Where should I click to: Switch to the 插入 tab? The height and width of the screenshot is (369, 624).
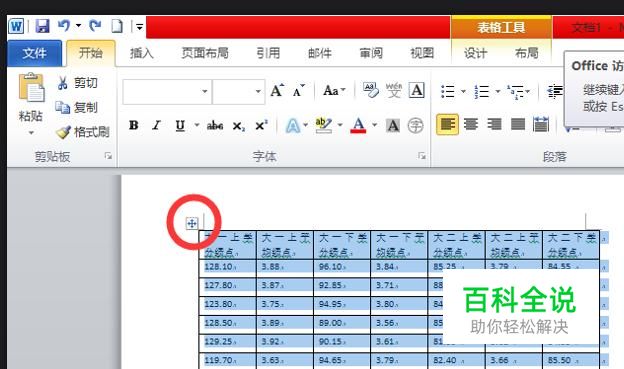142,53
